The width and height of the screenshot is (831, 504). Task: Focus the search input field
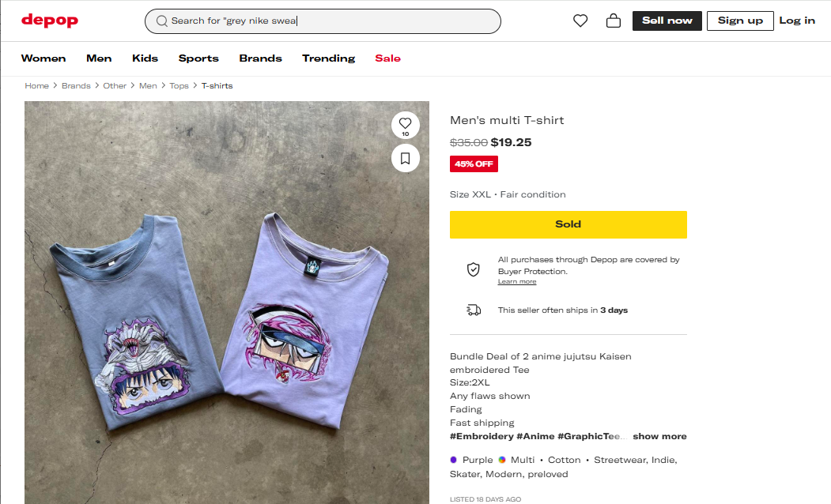[x=332, y=21]
